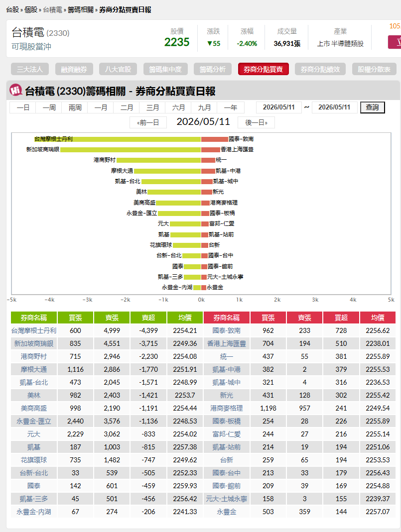Open 美林 broker link in table
The width and height of the screenshot is (401, 532).
tap(33, 395)
